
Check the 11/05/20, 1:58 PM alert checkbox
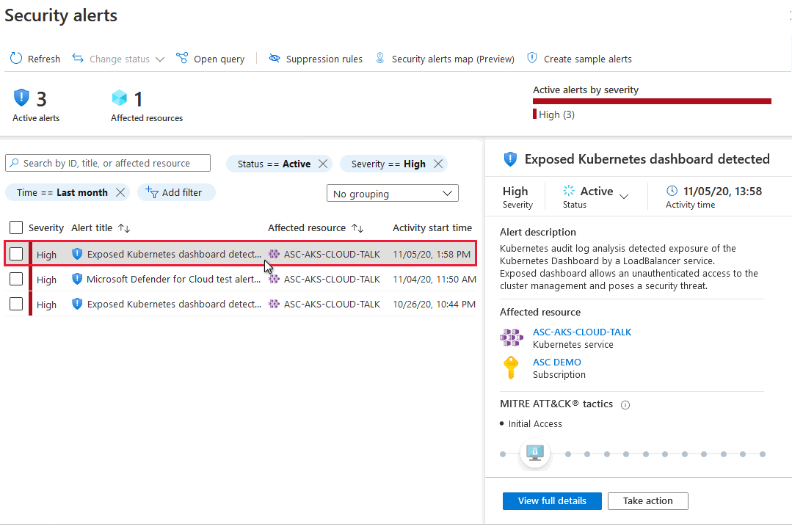[16, 254]
